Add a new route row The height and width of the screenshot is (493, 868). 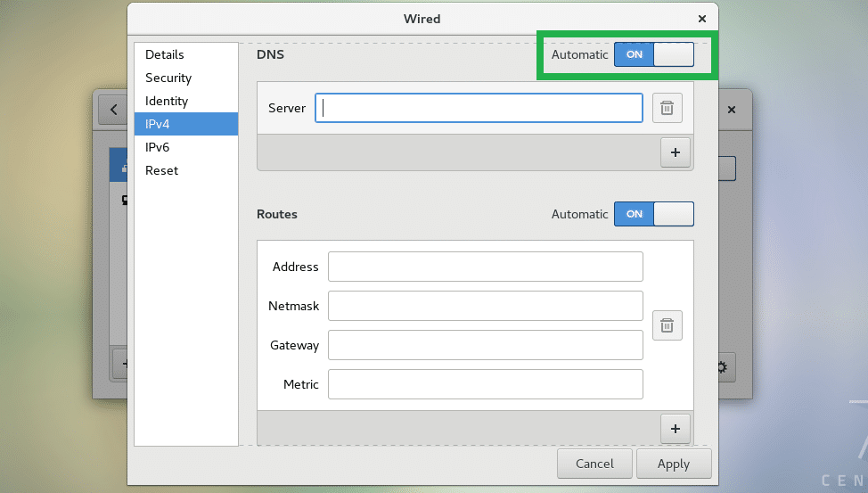(675, 429)
